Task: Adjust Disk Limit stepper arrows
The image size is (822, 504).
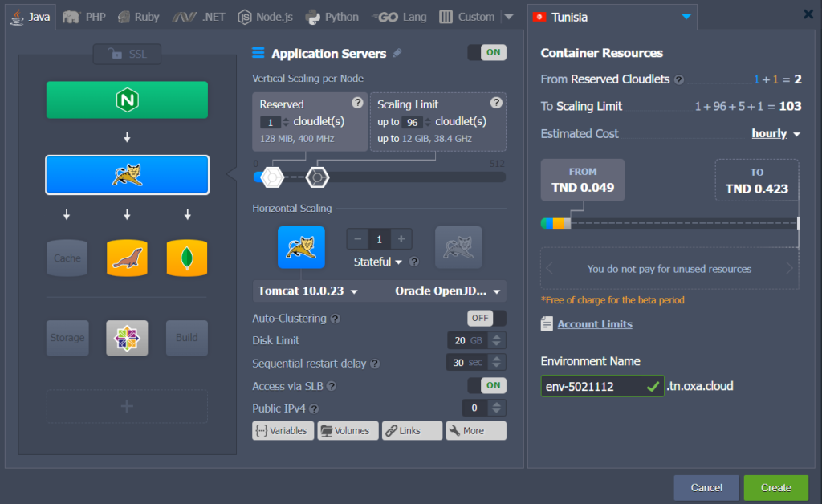Action: tap(496, 340)
